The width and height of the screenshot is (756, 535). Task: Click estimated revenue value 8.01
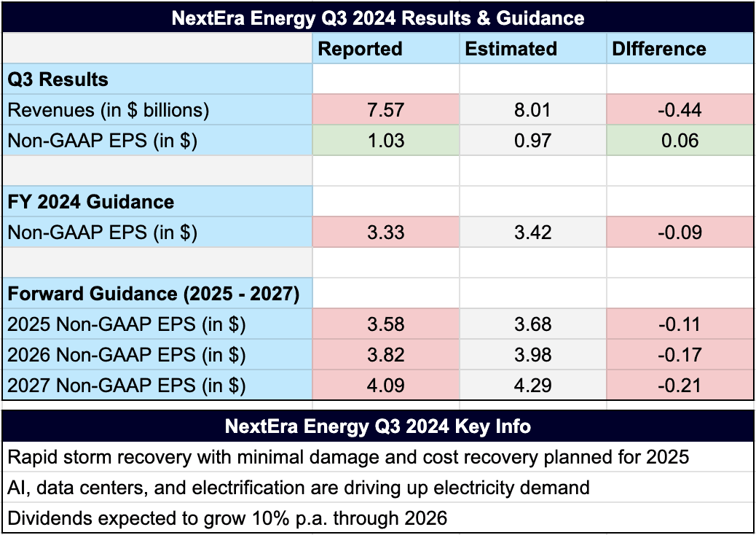532,110
